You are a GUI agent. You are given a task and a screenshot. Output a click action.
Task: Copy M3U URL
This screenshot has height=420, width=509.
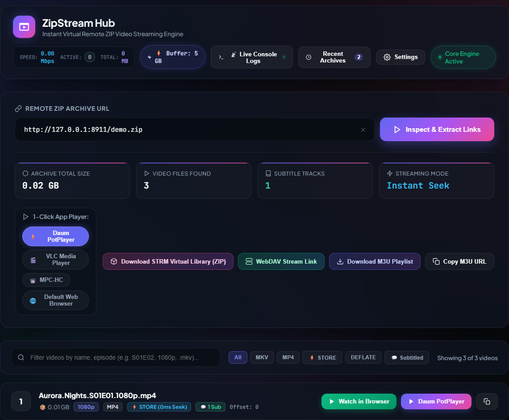pos(459,261)
